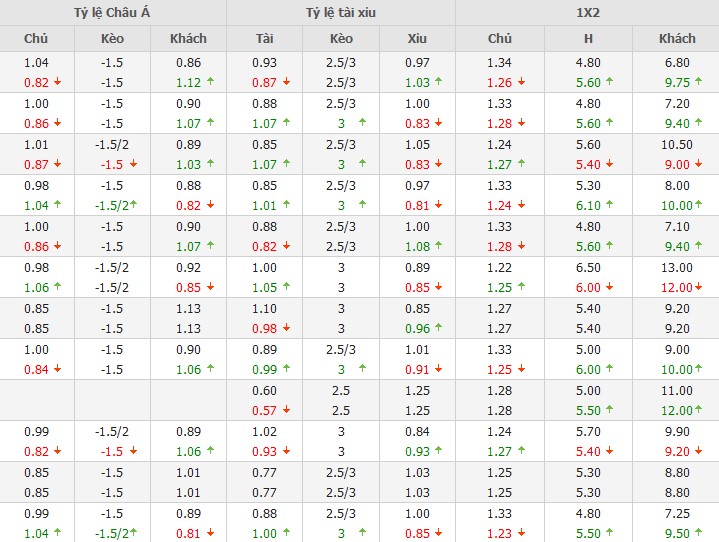
Task: Pick the 0.60 Tài odds value
Action: [x=265, y=390]
